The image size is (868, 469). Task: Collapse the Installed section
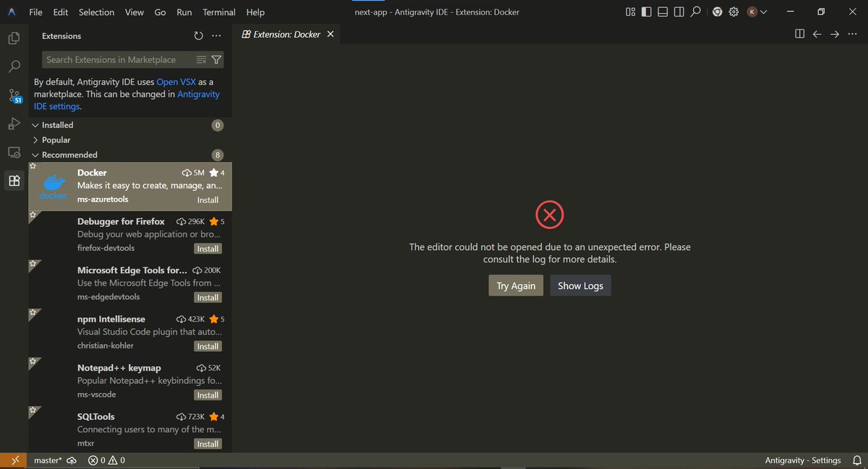131,125
